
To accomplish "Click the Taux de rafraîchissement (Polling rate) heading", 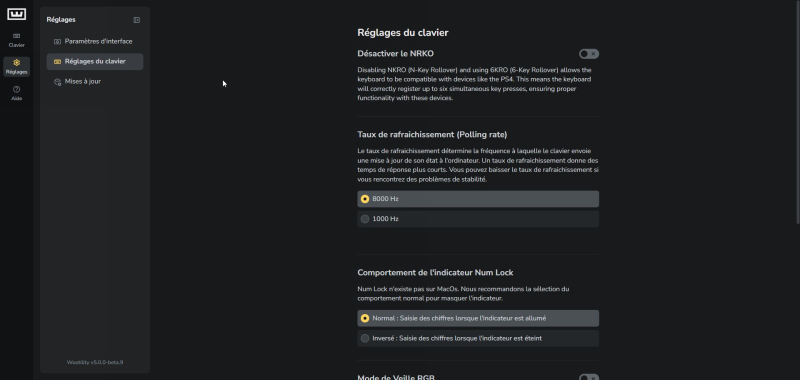I will 432,135.
